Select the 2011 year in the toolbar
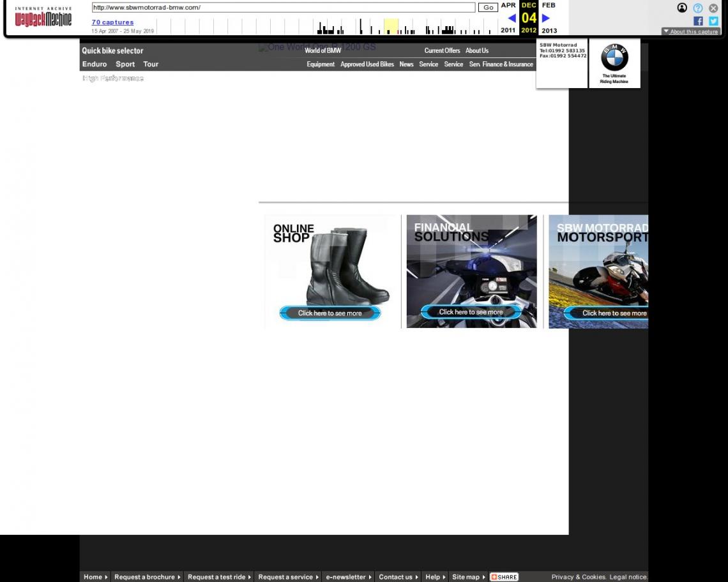728x582 pixels. coord(508,30)
